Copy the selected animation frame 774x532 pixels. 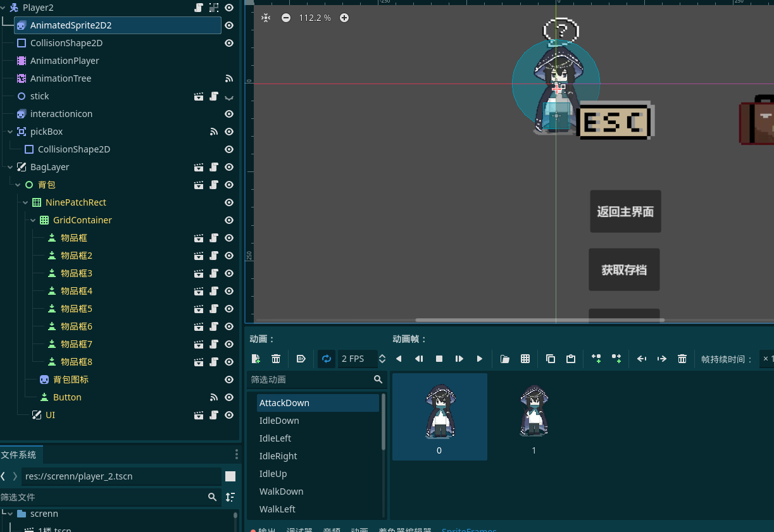(551, 359)
